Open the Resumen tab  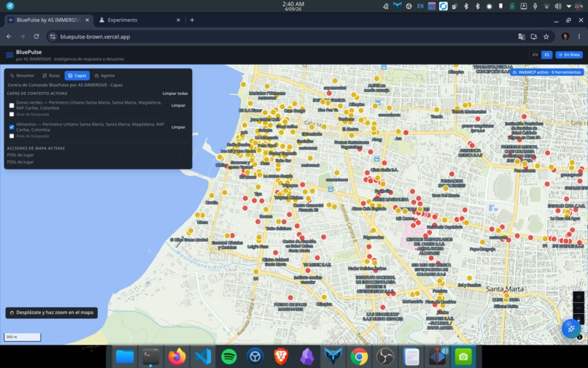click(x=22, y=75)
